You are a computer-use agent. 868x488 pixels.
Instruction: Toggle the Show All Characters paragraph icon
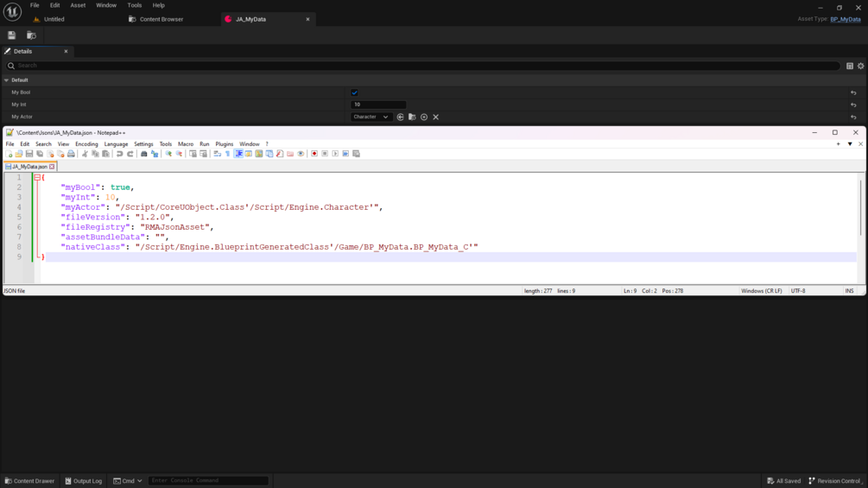227,154
